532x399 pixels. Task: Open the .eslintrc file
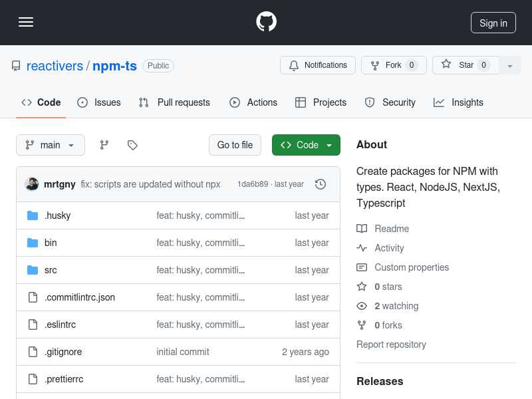(60, 325)
